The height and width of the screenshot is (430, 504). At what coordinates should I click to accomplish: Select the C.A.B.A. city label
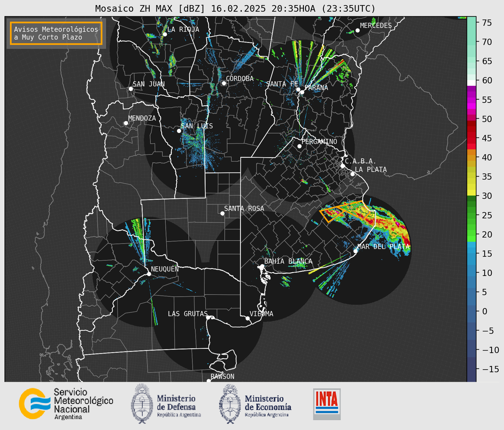click(361, 161)
